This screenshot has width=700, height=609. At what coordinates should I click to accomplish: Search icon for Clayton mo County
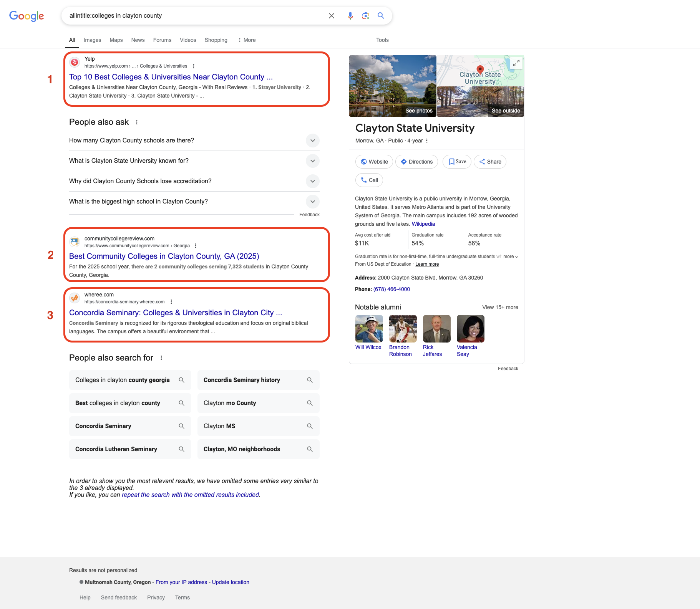[x=310, y=403]
